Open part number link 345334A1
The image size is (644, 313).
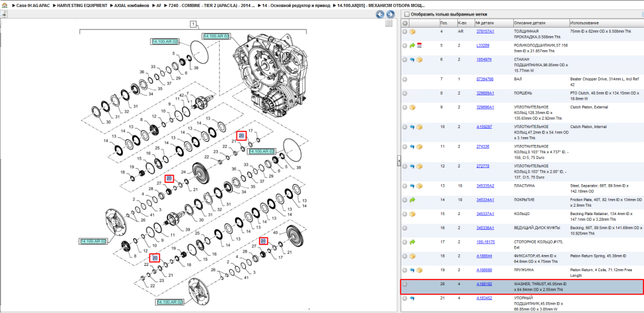pos(485,200)
